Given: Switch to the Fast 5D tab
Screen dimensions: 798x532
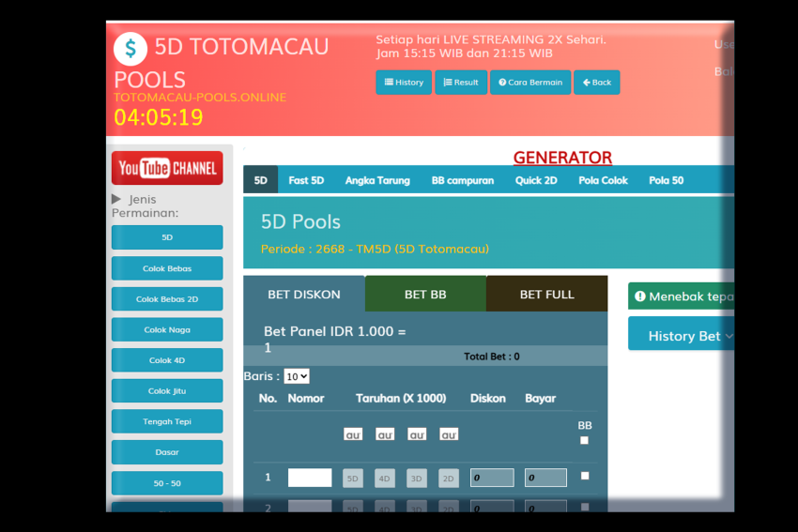Looking at the screenshot, I should tap(306, 180).
